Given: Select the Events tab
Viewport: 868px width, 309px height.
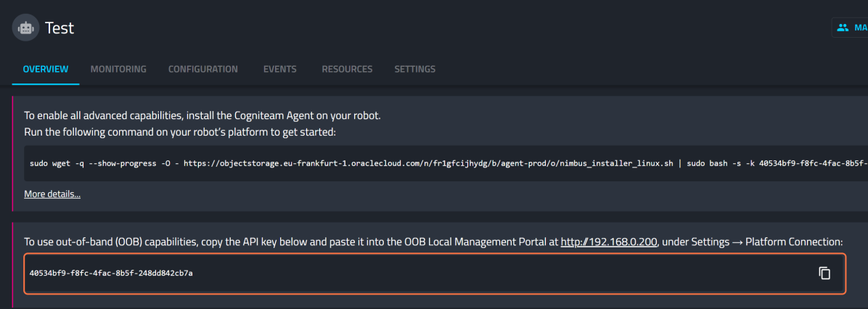Looking at the screenshot, I should coord(279,70).
